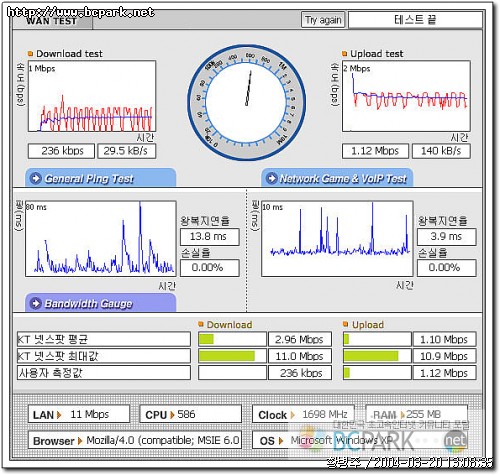Click the CPU 586 info box
The height and width of the screenshot is (475, 500).
pyautogui.click(x=190, y=414)
